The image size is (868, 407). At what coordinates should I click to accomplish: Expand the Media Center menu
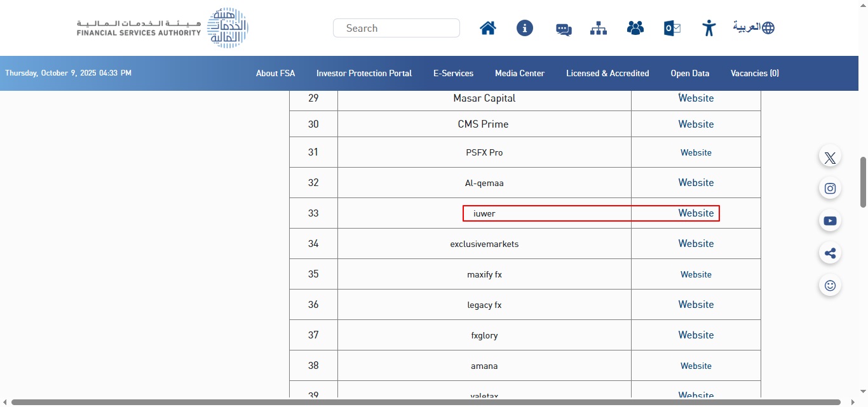[519, 74]
